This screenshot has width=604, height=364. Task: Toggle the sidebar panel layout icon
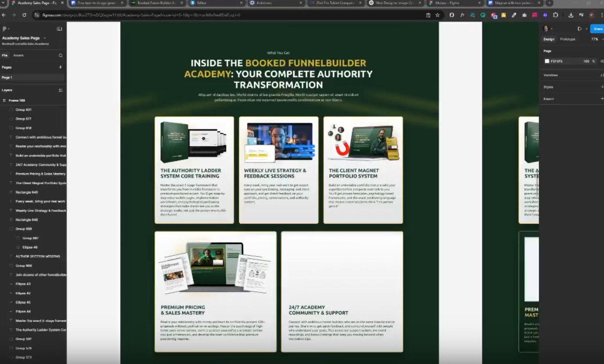coord(59,29)
